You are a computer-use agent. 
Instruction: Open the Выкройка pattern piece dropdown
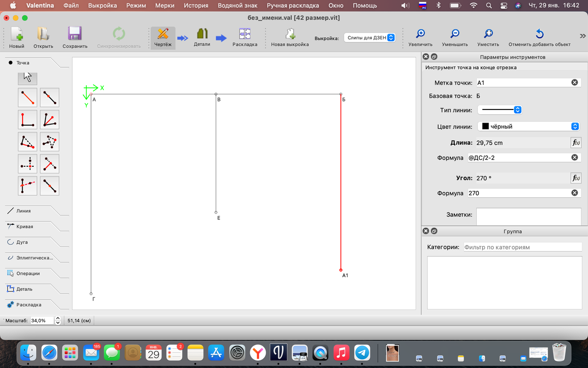tap(369, 37)
